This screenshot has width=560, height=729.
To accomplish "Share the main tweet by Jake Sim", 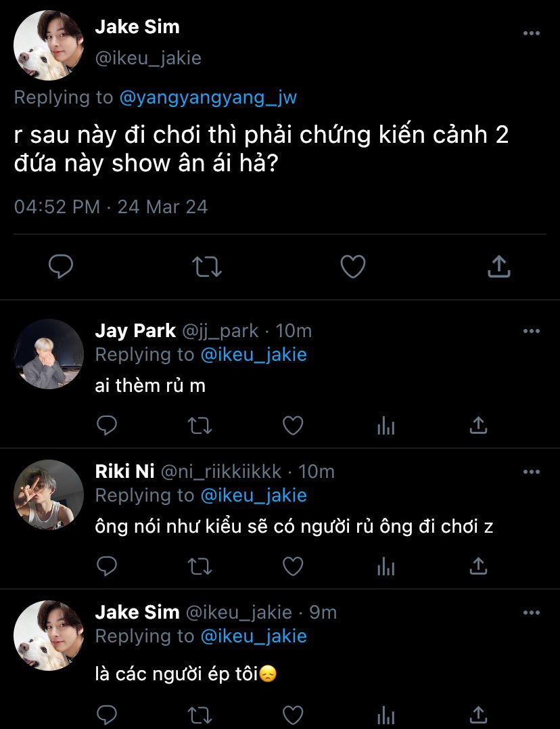I will [x=498, y=267].
